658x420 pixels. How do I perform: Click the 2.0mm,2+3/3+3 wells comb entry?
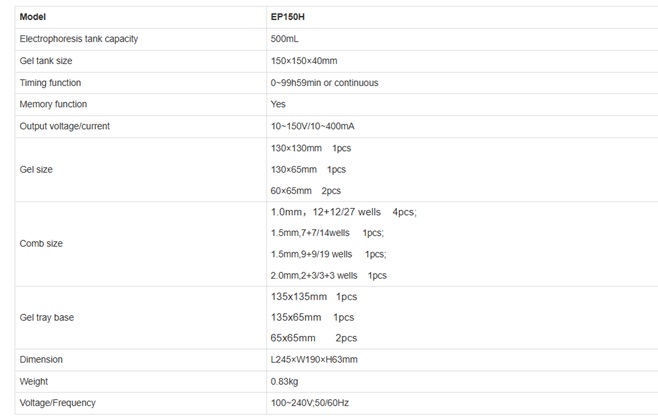tap(329, 276)
